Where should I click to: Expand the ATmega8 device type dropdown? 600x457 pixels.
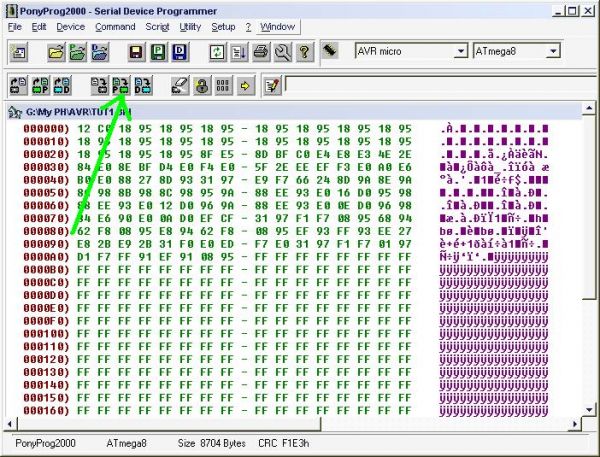point(553,51)
